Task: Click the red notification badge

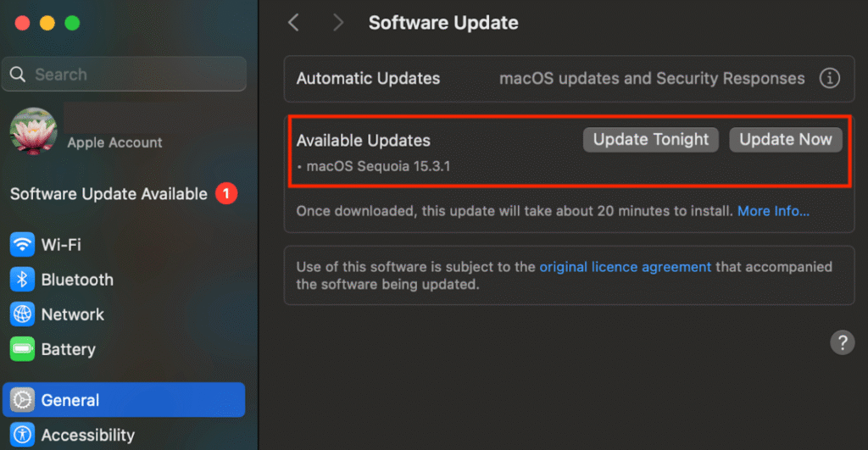Action: (225, 193)
